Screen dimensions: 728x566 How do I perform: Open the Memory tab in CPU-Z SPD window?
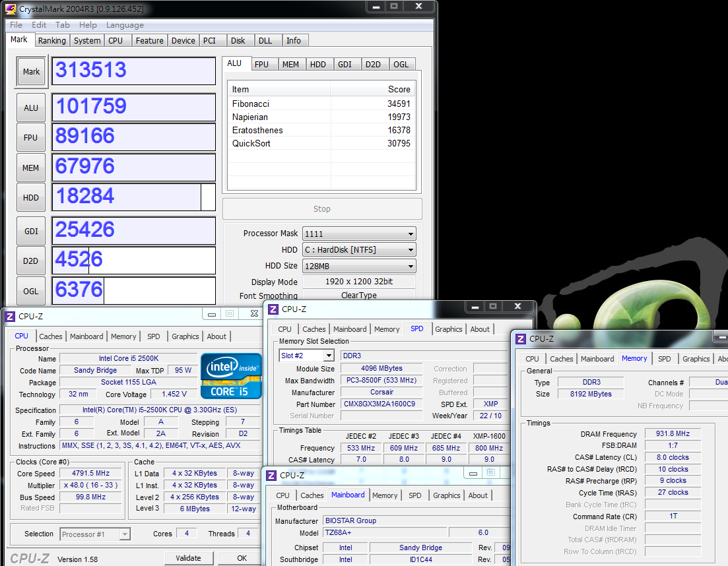[387, 329]
